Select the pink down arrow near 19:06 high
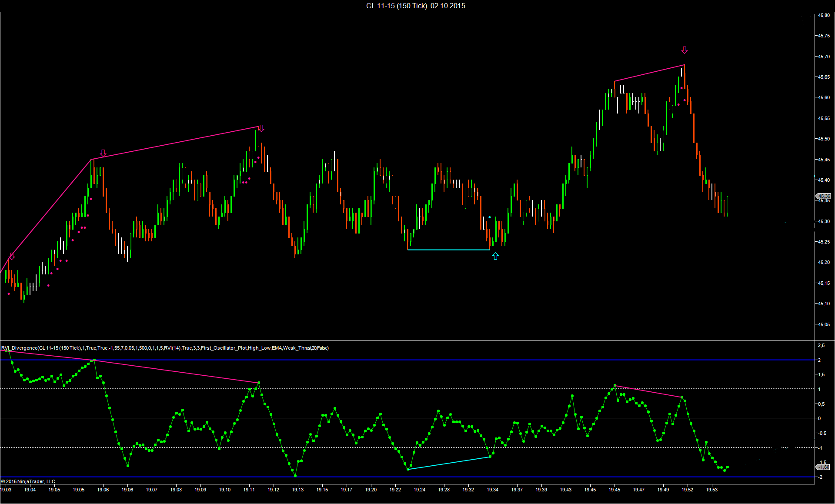Viewport: 835px width, 504px height. tap(103, 153)
